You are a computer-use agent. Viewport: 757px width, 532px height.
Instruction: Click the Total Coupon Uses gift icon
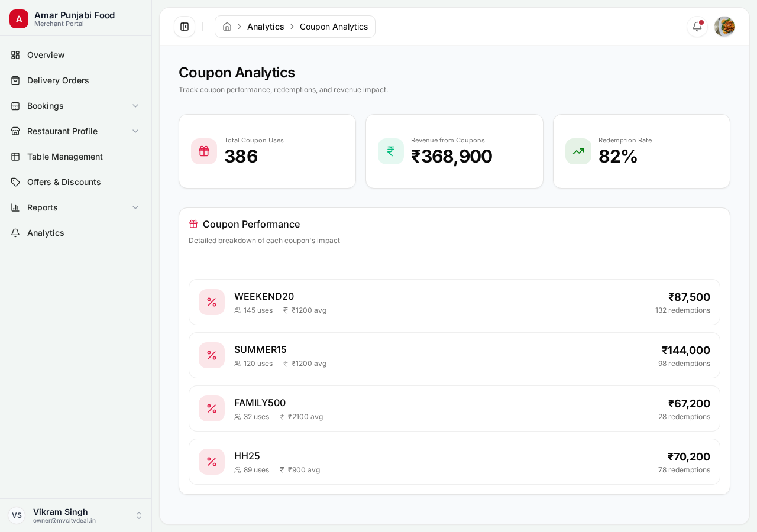204,151
